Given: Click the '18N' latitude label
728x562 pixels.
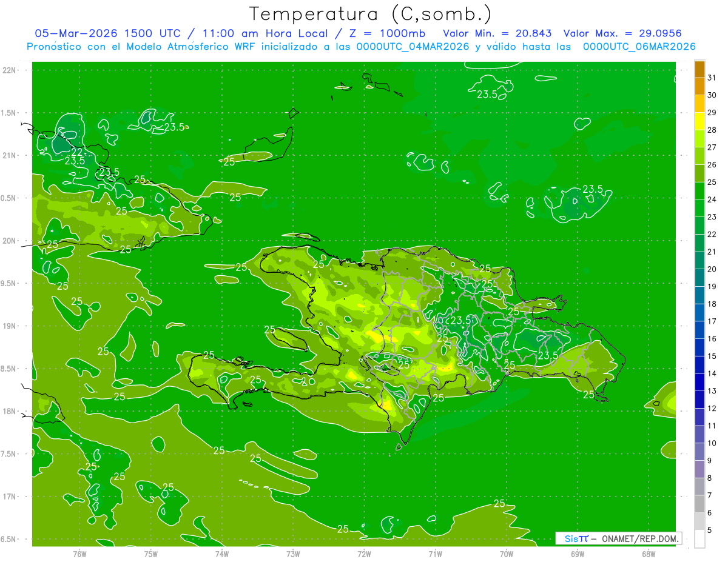Looking at the screenshot, I should coord(9,411).
